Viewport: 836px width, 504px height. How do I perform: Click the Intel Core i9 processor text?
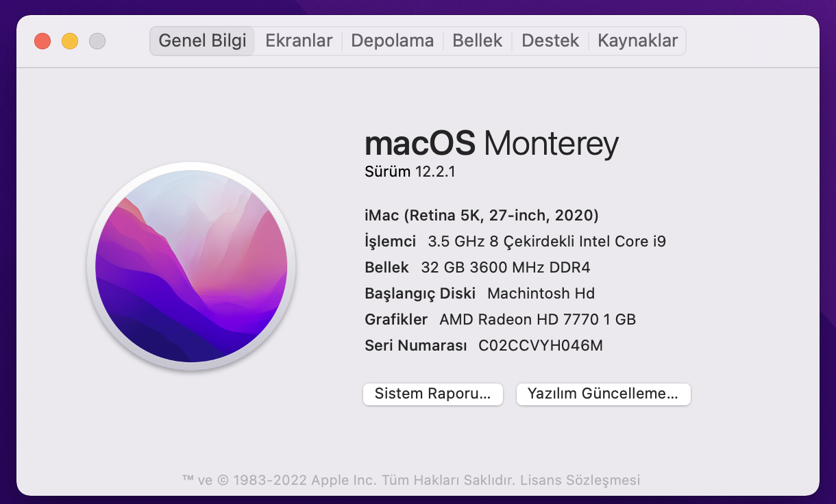[x=547, y=242]
